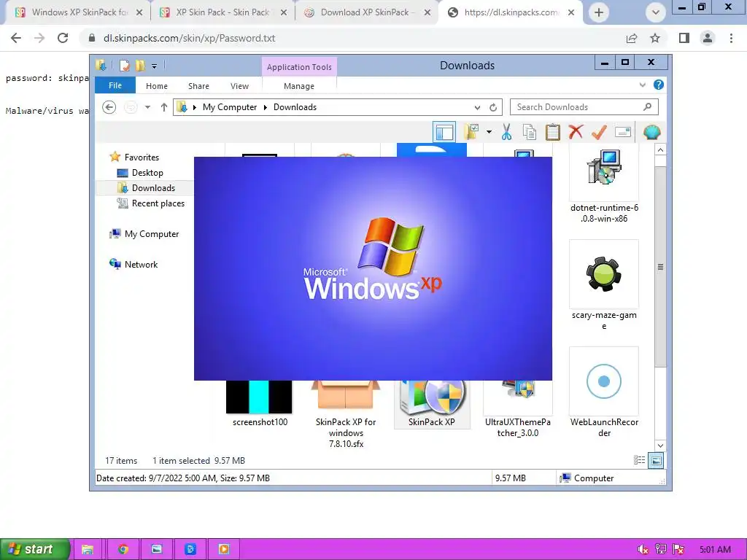The height and width of the screenshot is (560, 747).
Task: Click the Copy icon in toolbar
Action: click(x=530, y=132)
